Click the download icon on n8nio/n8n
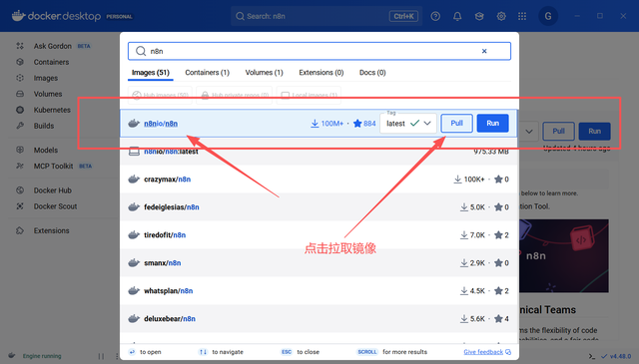 [x=315, y=124]
